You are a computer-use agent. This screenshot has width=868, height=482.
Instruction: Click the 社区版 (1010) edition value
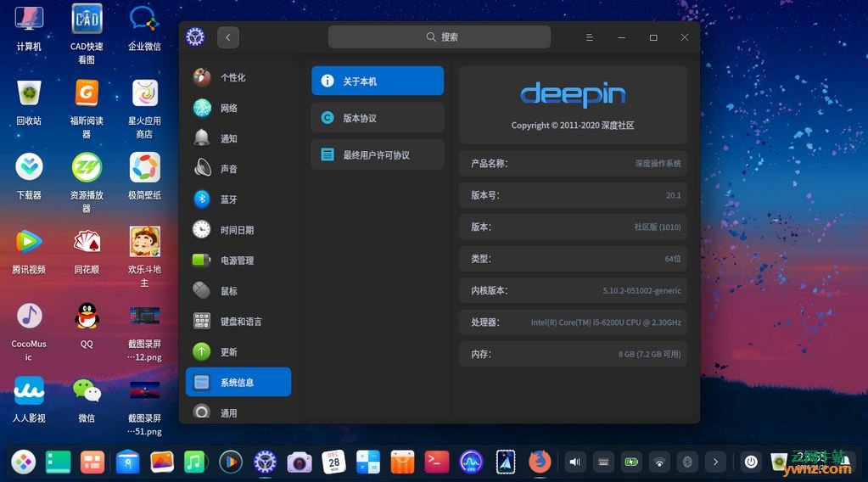[658, 227]
